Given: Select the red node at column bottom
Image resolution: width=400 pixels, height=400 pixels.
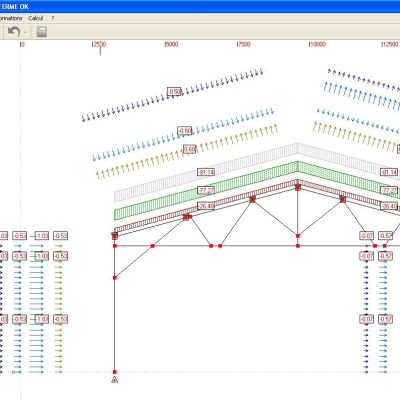Looking at the screenshot, I should (x=115, y=372).
